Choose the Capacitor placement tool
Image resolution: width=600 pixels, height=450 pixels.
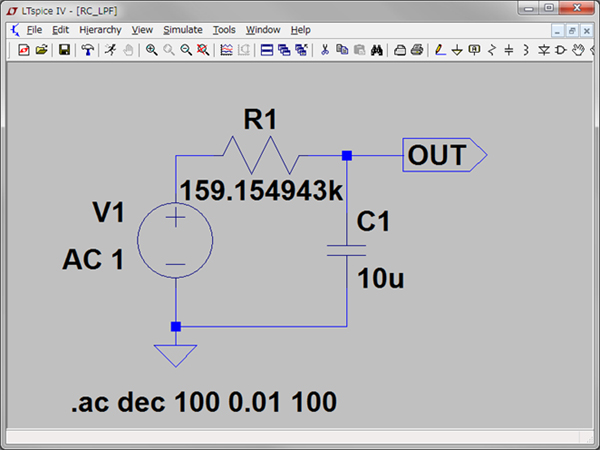click(508, 50)
